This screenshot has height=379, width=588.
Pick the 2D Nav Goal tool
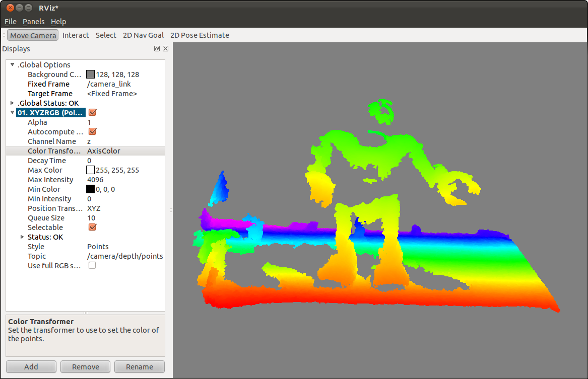[144, 35]
